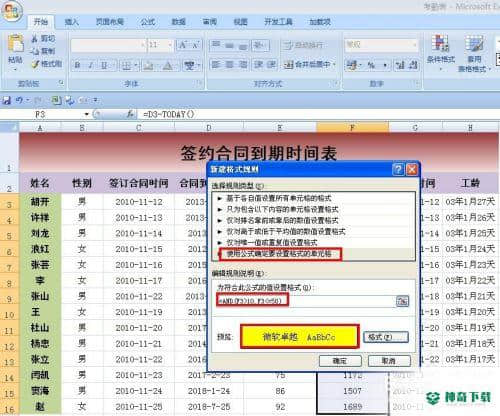Click the Cut scissors icon

coord(35,39)
